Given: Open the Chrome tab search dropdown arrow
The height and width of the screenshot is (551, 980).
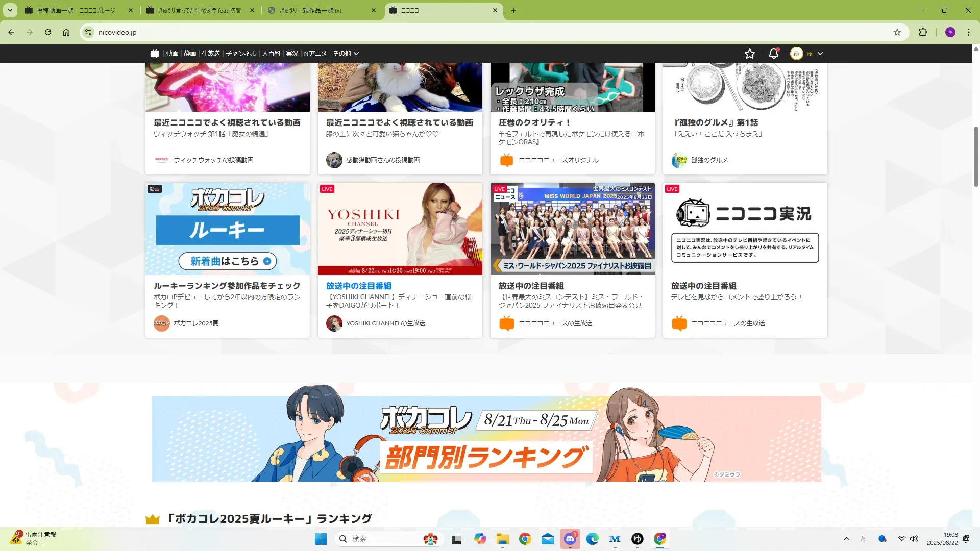Looking at the screenshot, I should [10, 10].
